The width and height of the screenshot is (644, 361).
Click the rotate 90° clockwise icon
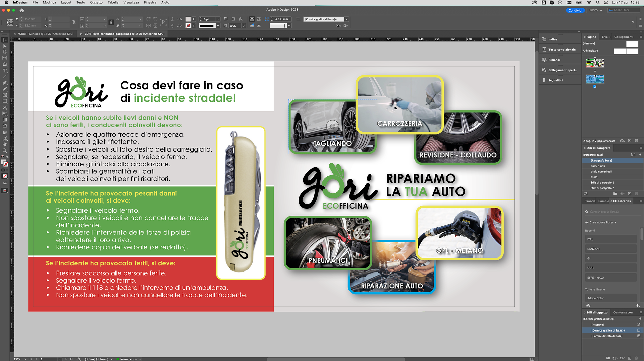[x=148, y=19]
